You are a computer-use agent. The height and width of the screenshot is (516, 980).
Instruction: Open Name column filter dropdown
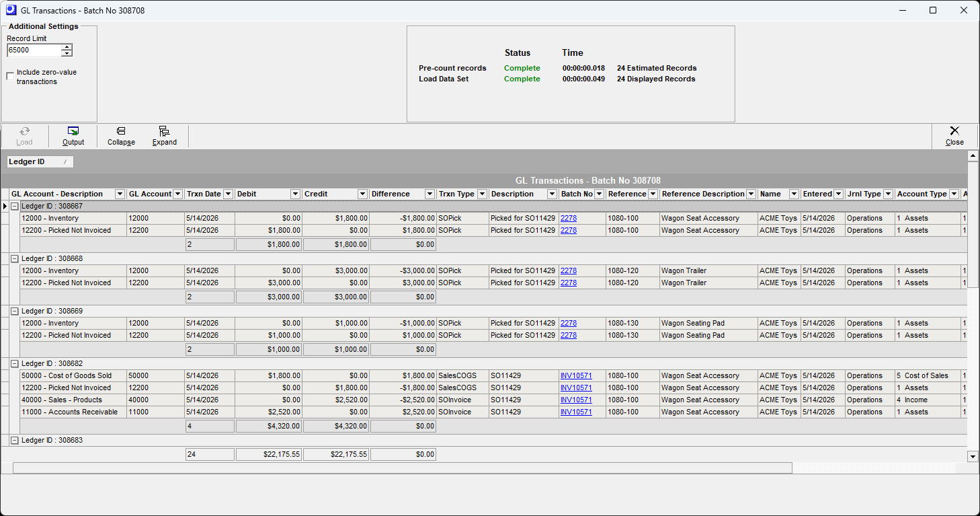tap(794, 194)
